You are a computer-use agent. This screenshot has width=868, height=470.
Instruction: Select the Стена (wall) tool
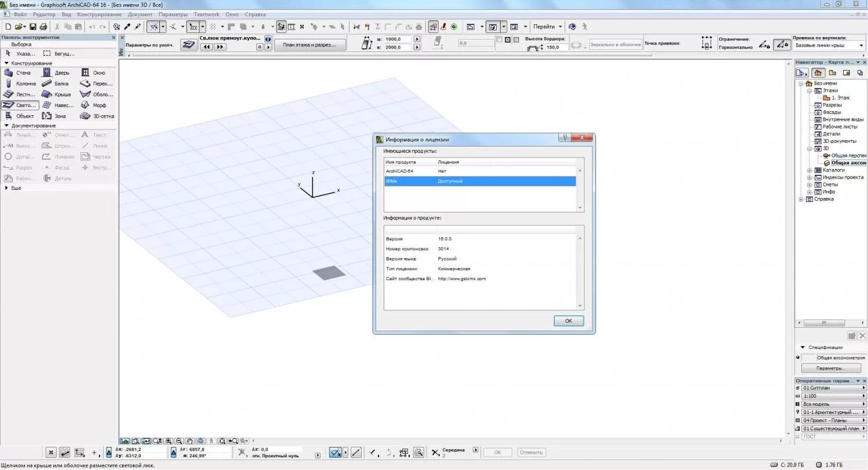19,73
